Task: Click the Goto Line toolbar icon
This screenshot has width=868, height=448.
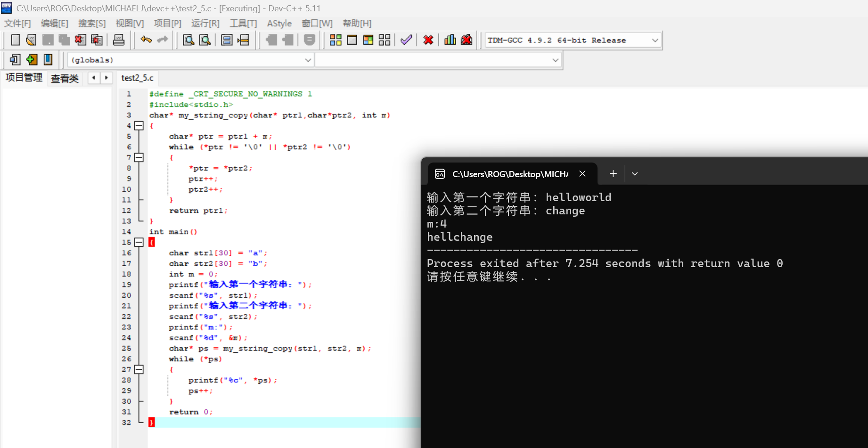Action: point(243,40)
